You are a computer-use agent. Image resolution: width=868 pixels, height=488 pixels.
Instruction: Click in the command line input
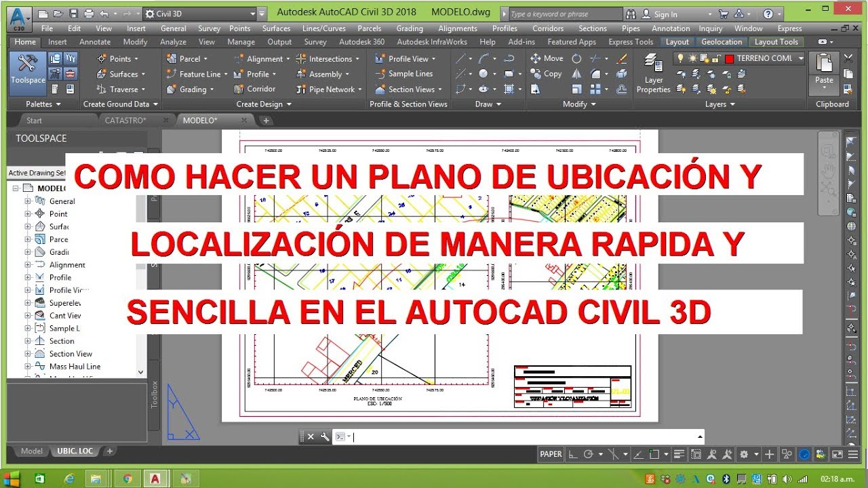(522, 436)
